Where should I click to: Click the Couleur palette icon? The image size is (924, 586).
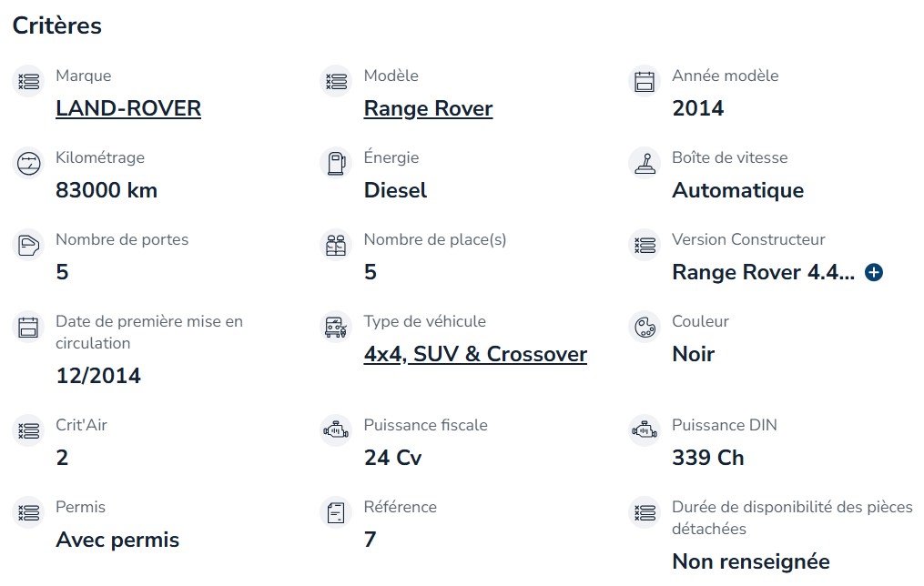[x=645, y=327]
